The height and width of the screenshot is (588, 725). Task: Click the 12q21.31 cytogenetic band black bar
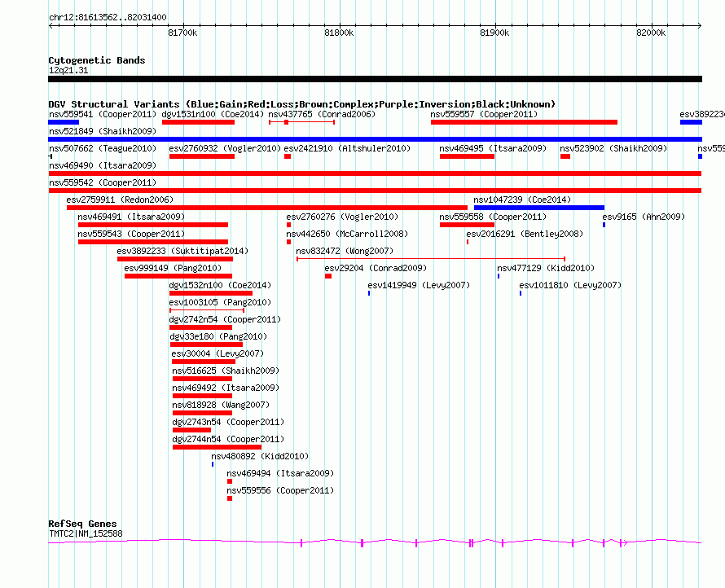click(x=375, y=79)
